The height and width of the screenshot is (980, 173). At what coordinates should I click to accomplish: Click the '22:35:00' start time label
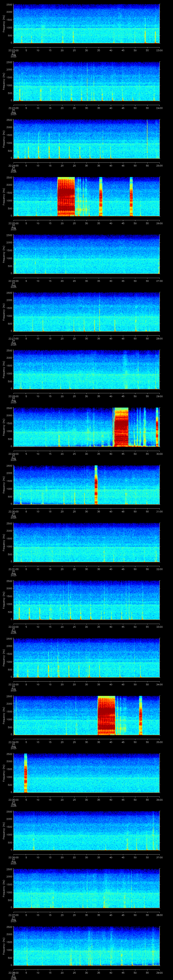[x=14, y=799]
